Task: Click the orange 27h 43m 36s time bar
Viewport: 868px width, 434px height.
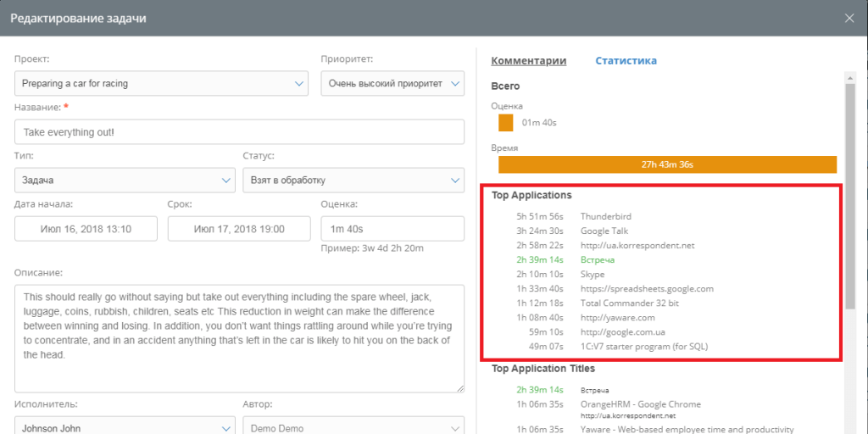Action: click(x=667, y=164)
